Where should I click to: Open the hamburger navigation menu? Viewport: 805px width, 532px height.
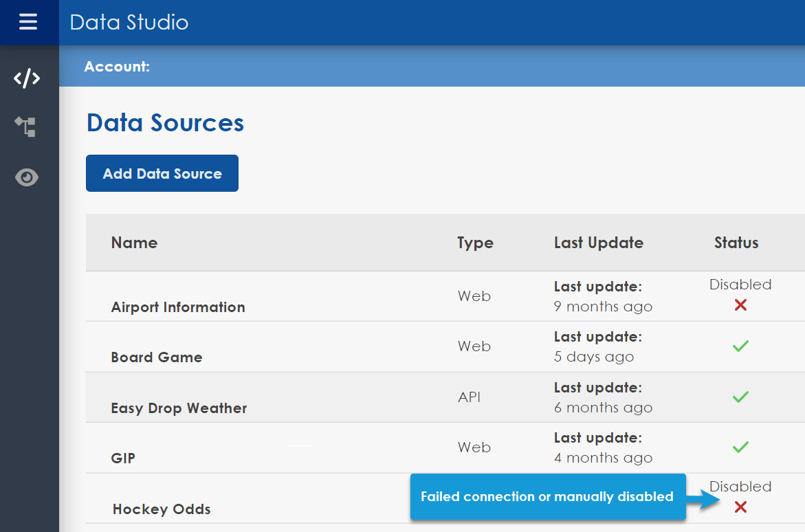point(28,22)
